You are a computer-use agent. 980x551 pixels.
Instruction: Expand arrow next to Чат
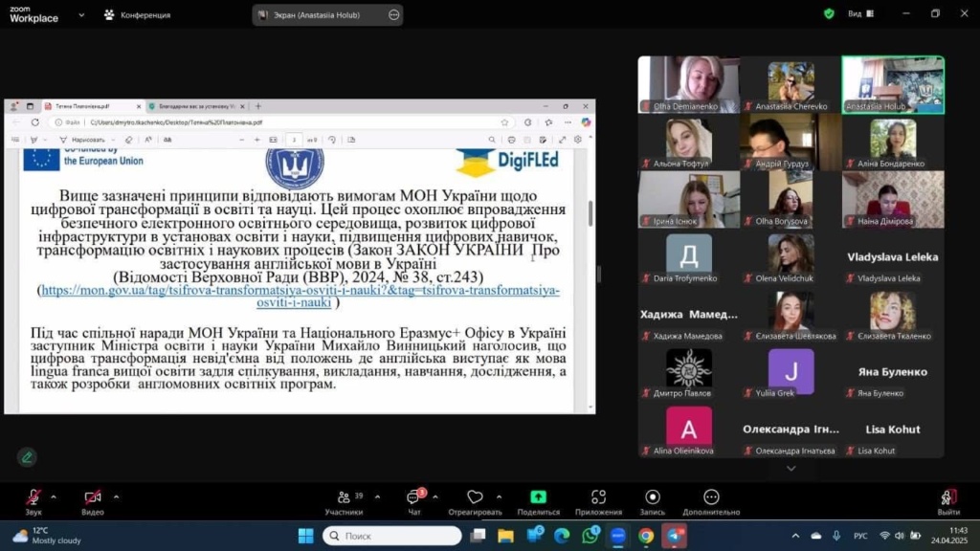tap(435, 497)
